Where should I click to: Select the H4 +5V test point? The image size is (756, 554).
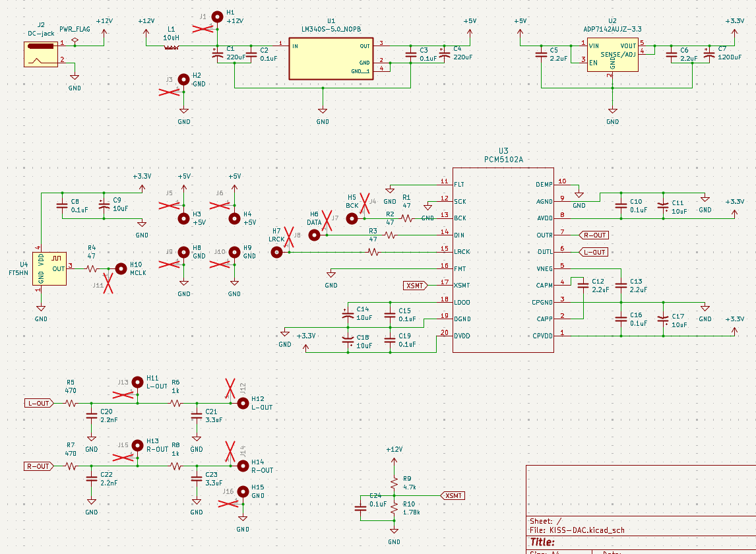pyautogui.click(x=234, y=218)
